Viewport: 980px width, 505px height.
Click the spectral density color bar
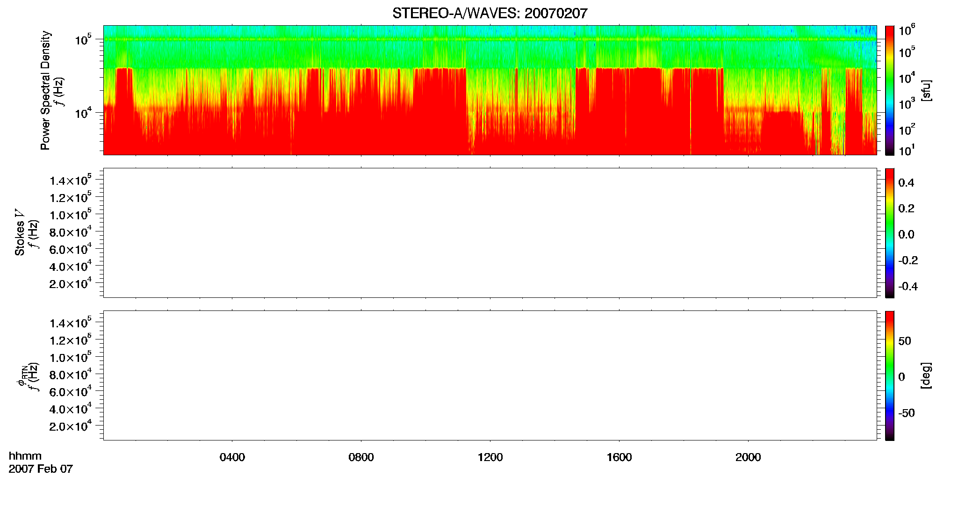point(890,90)
